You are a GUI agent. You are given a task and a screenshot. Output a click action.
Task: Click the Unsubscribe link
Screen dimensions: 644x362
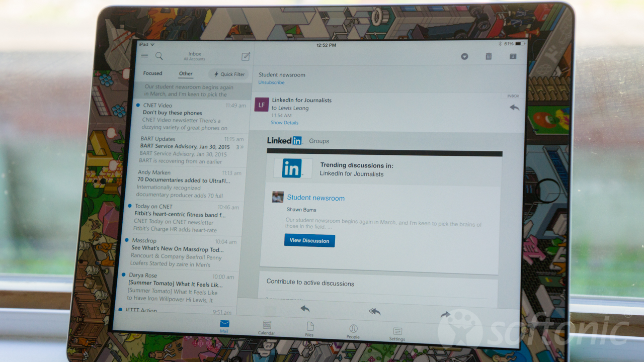(x=271, y=82)
